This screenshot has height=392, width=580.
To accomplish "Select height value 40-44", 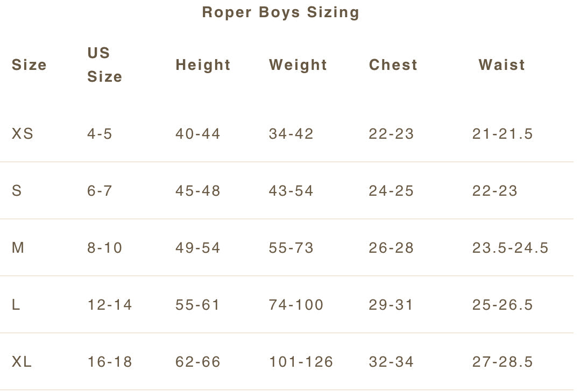I will click(198, 134).
